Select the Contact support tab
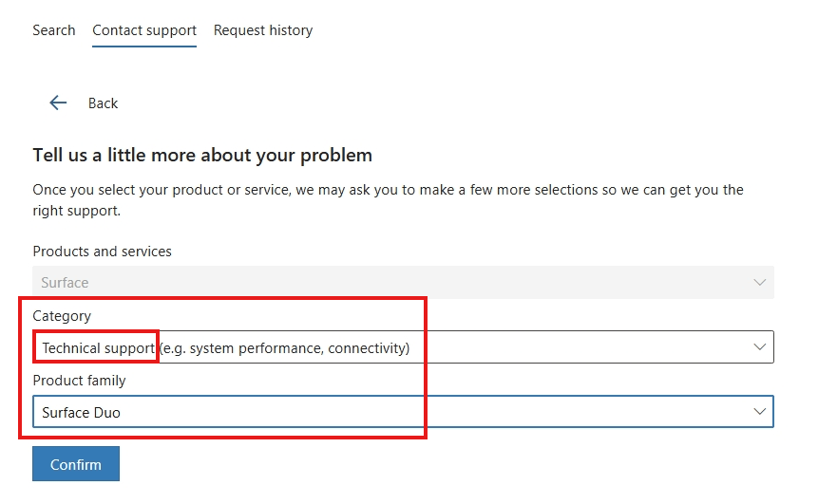 pos(144,30)
